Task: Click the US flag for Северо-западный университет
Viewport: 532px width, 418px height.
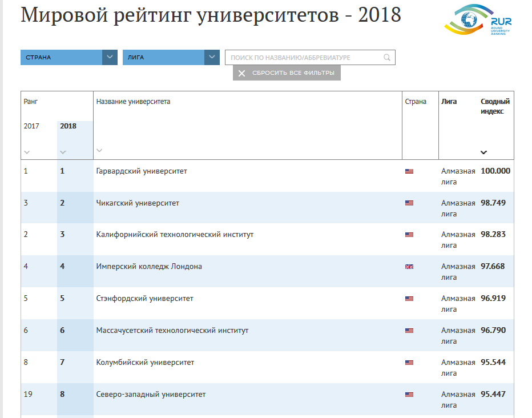Action: [x=409, y=394]
